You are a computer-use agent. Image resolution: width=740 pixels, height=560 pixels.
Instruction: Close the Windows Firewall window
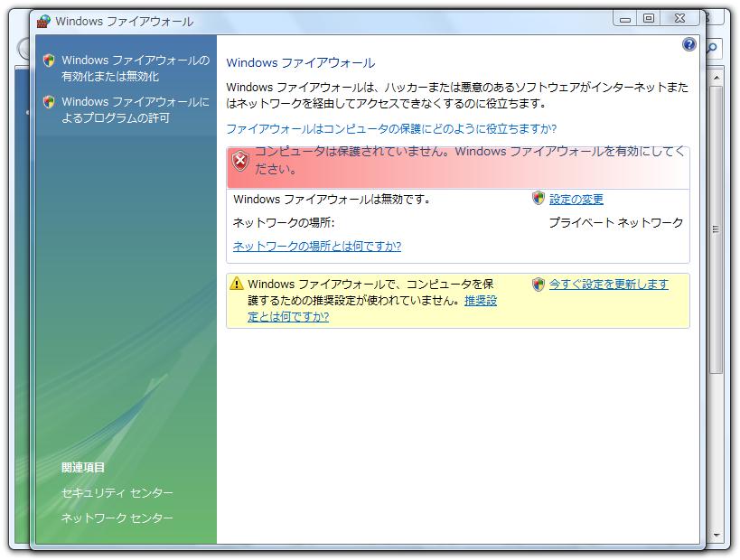click(679, 18)
